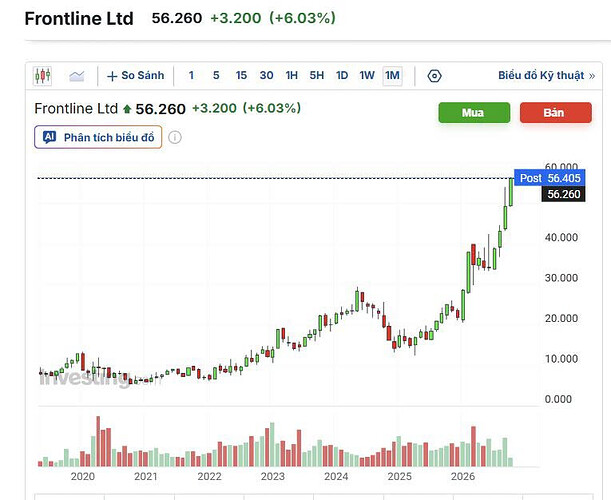Image resolution: width=611 pixels, height=500 pixels.
Task: Open AI Phân tích biểu đồ analysis
Action: tap(98, 137)
